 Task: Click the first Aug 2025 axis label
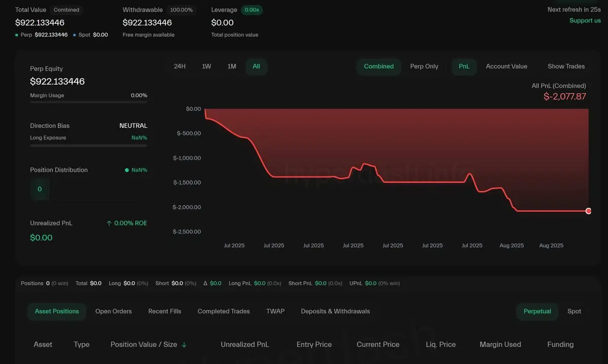[x=512, y=245]
